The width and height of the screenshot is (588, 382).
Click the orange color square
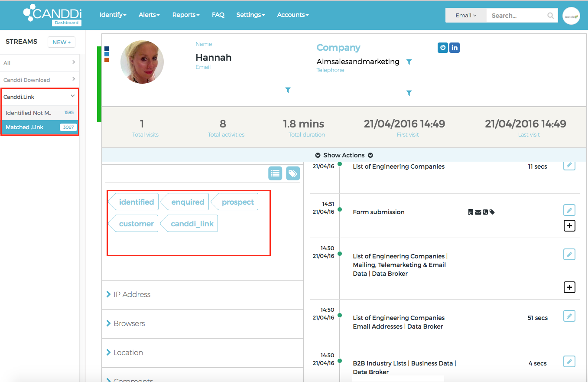[107, 60]
